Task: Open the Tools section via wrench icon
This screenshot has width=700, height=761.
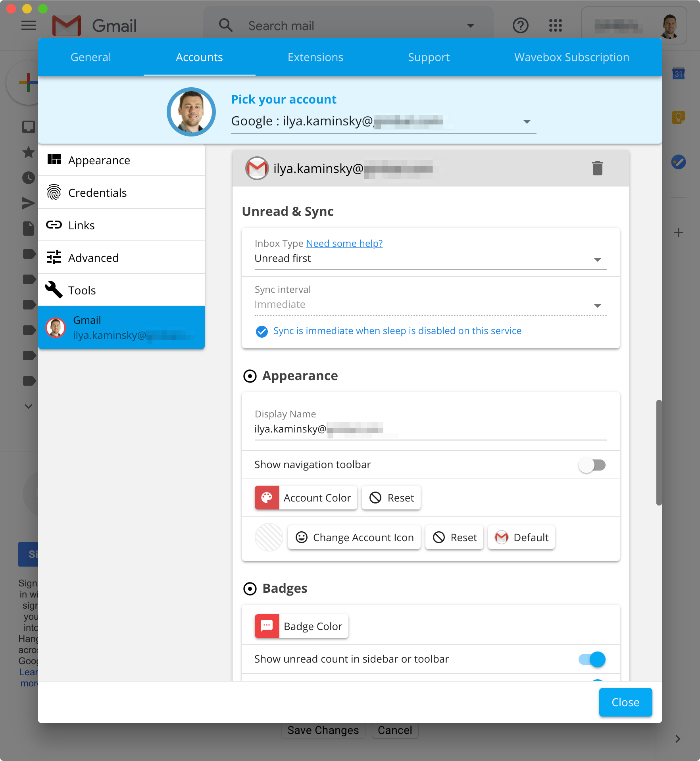Action: click(x=54, y=290)
